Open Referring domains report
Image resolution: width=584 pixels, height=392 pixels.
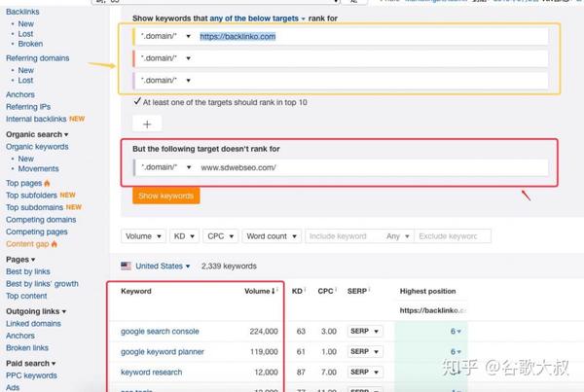[37, 58]
